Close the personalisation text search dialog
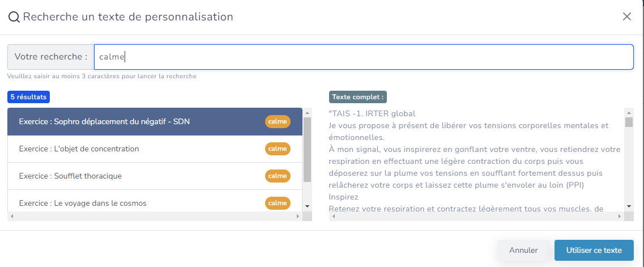Viewport: 644px width, 267px height. pyautogui.click(x=627, y=16)
